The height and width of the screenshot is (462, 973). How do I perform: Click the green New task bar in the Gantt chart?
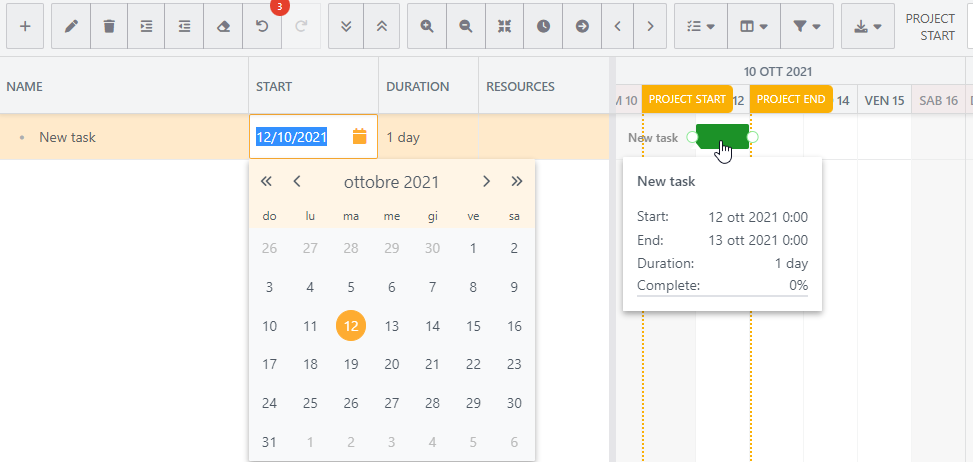722,137
